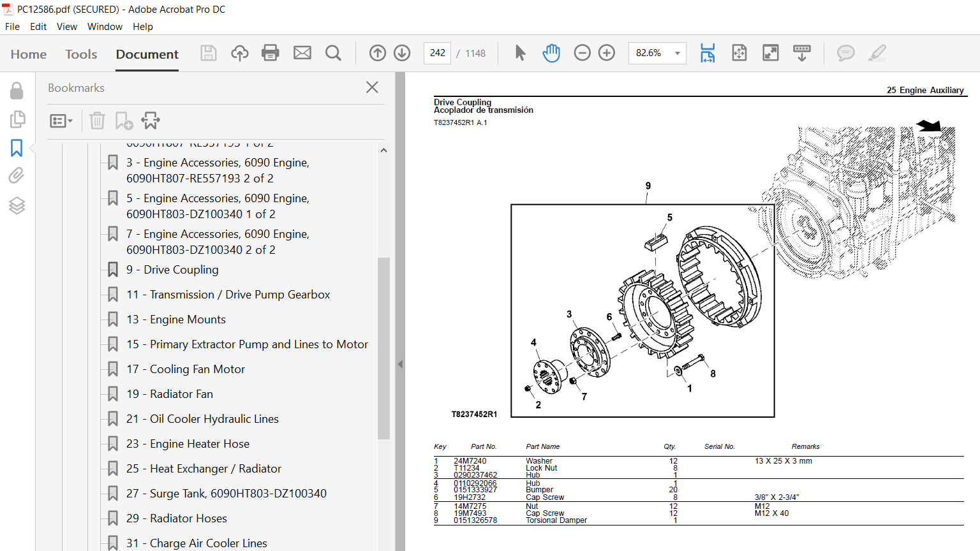This screenshot has width=980, height=551.
Task: Open bookmark 19 - Radiator Fan
Action: [x=170, y=394]
